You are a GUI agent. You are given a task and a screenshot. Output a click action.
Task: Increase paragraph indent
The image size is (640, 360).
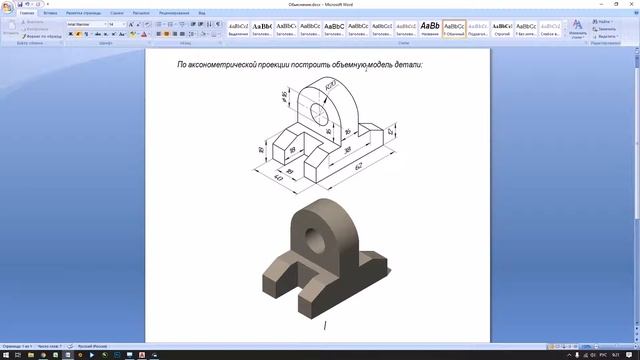201,24
